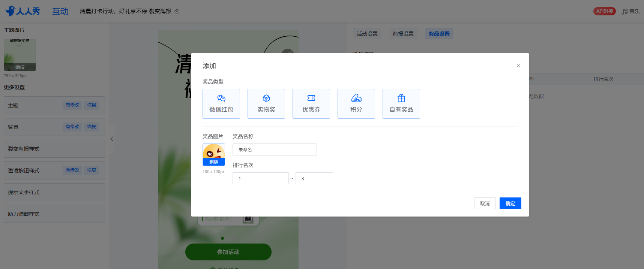Image resolution: width=644 pixels, height=269 pixels.
Task: Switch to the 活动设置 tab
Action: [367, 34]
